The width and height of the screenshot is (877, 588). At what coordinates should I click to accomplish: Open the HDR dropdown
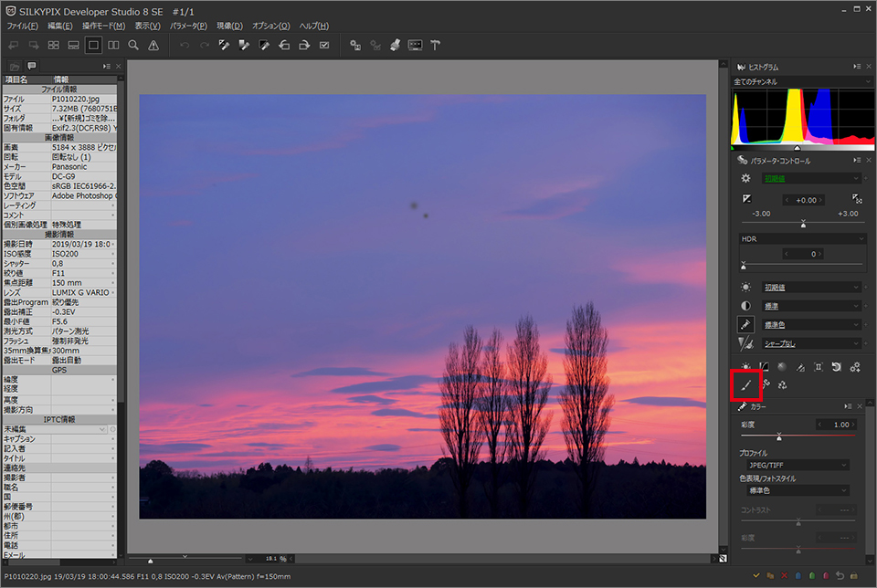click(802, 238)
